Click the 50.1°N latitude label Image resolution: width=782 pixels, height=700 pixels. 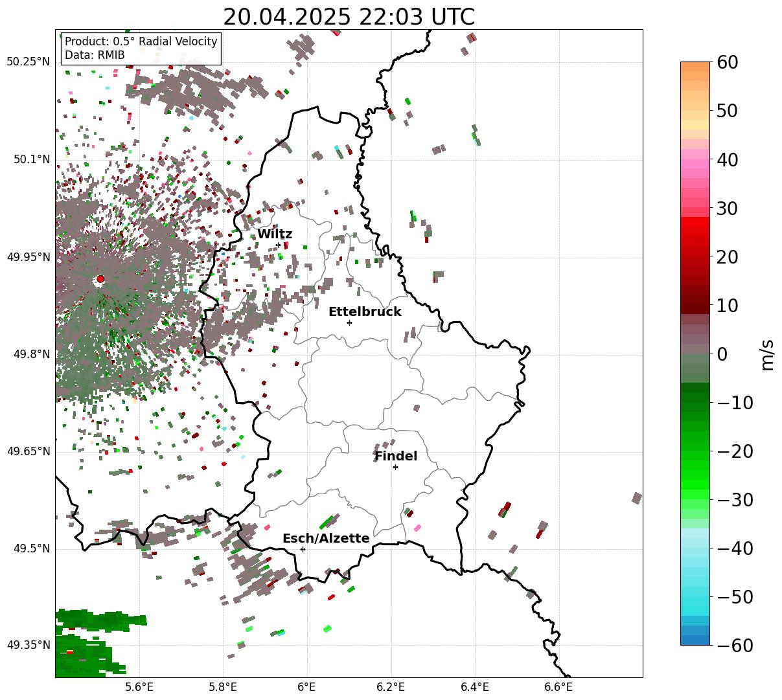pyautogui.click(x=31, y=159)
